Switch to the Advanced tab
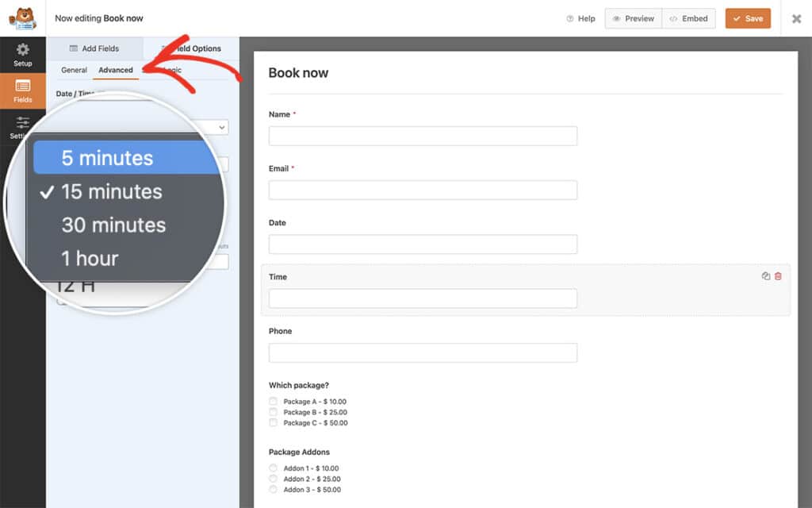Screen dimensions: 812x508 tap(116, 70)
